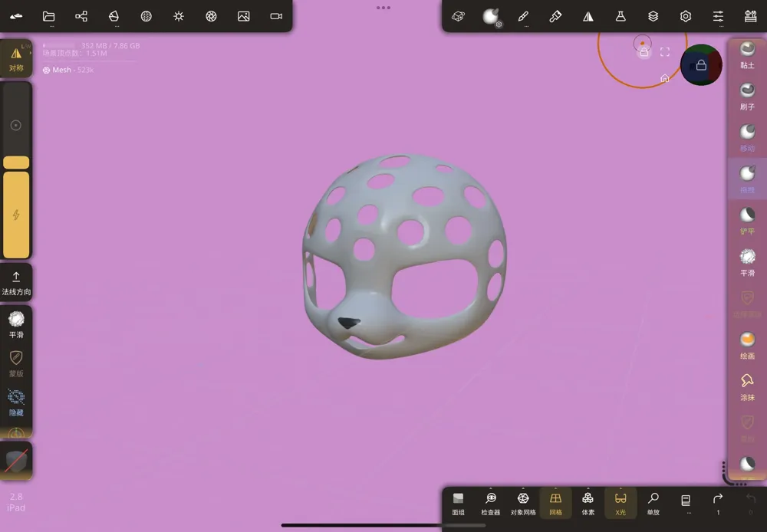Enable 对称 symmetry mode
767x532 pixels.
click(x=16, y=55)
